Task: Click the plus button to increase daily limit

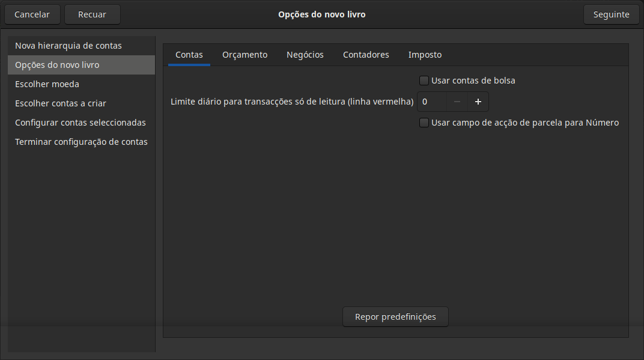Action: coord(478,102)
